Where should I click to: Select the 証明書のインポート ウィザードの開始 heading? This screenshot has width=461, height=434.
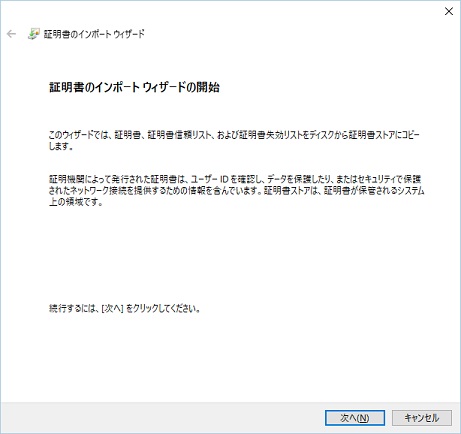click(x=134, y=87)
